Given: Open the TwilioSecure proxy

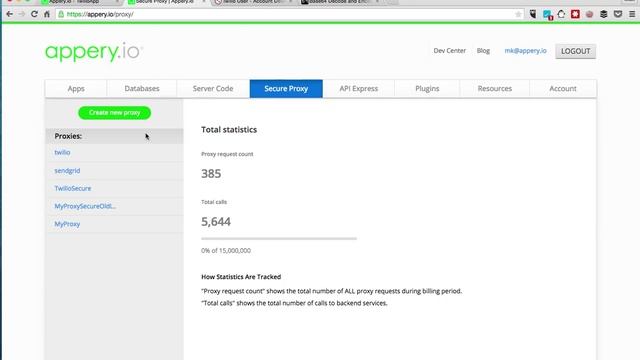Looking at the screenshot, I should click(x=73, y=188).
